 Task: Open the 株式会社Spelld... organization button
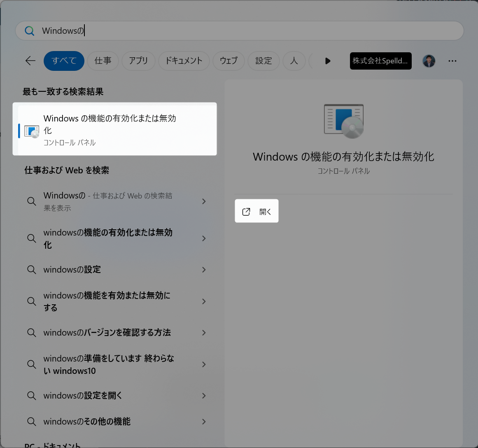380,61
